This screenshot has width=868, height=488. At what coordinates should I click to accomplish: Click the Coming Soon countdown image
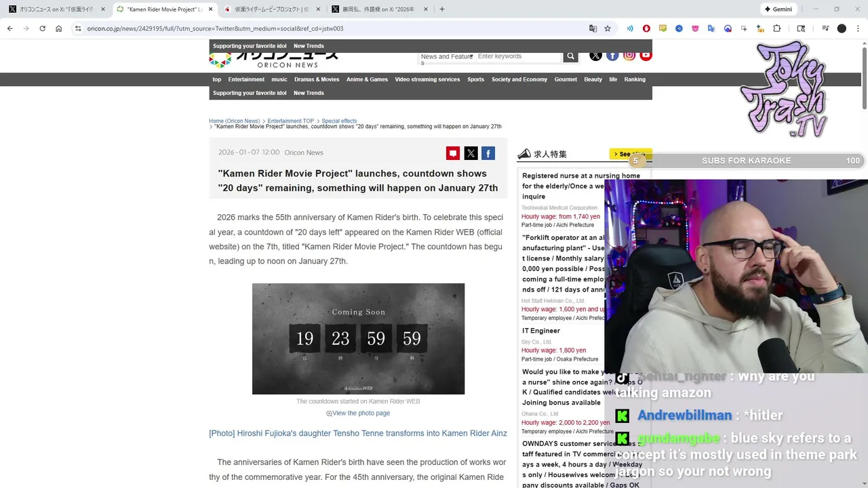pos(358,339)
